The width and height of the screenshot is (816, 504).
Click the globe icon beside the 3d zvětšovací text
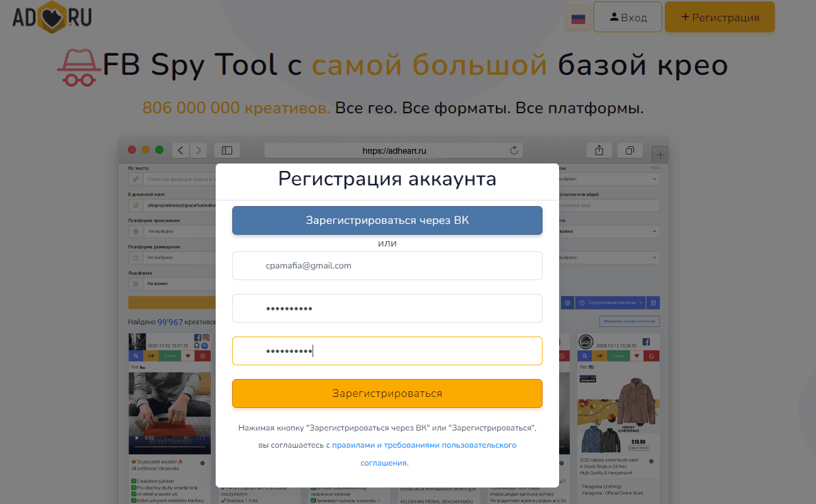tap(203, 463)
